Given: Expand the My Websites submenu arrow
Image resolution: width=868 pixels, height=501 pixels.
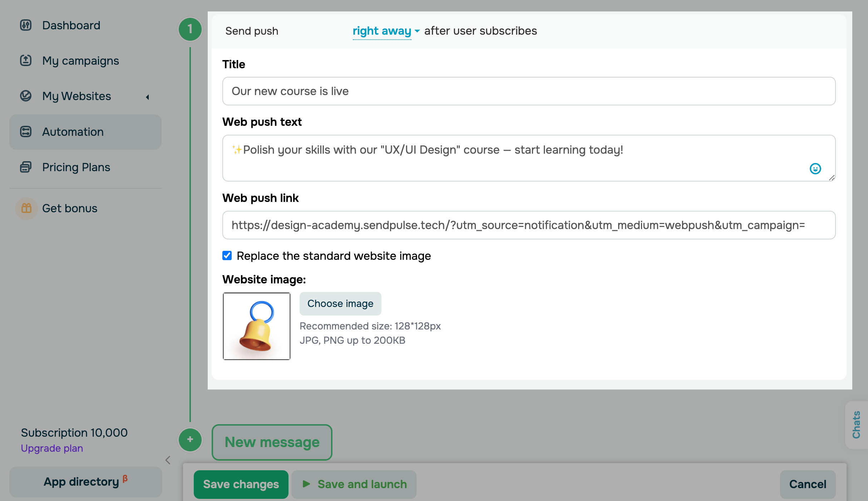Looking at the screenshot, I should click(x=147, y=97).
